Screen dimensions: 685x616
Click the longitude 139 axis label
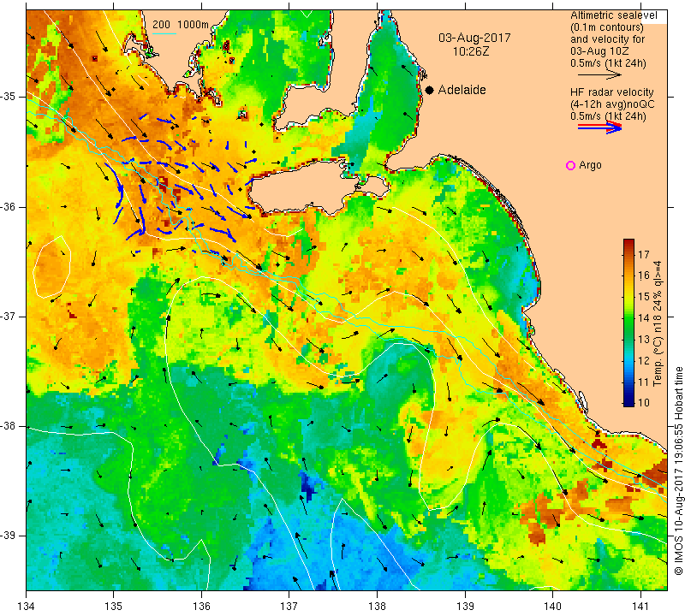pos(465,607)
